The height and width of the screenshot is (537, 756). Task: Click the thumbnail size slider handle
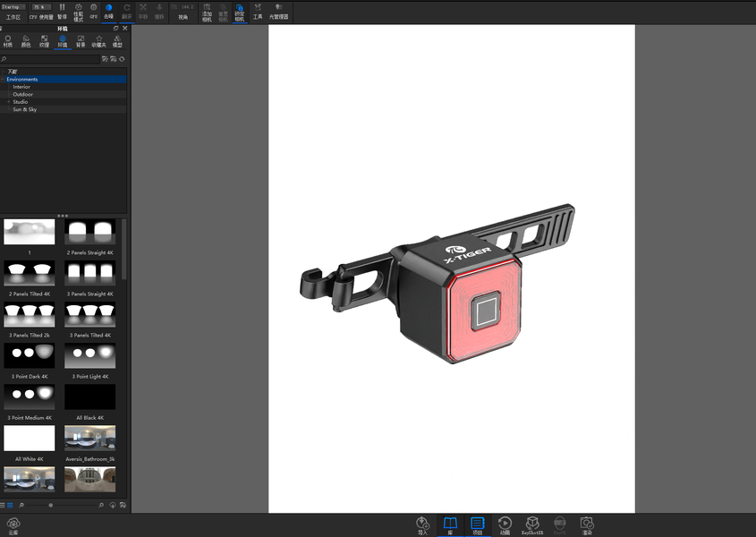[x=51, y=505]
